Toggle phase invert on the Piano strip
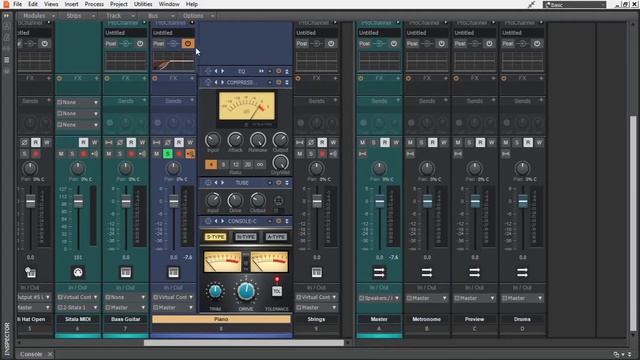 point(168,142)
